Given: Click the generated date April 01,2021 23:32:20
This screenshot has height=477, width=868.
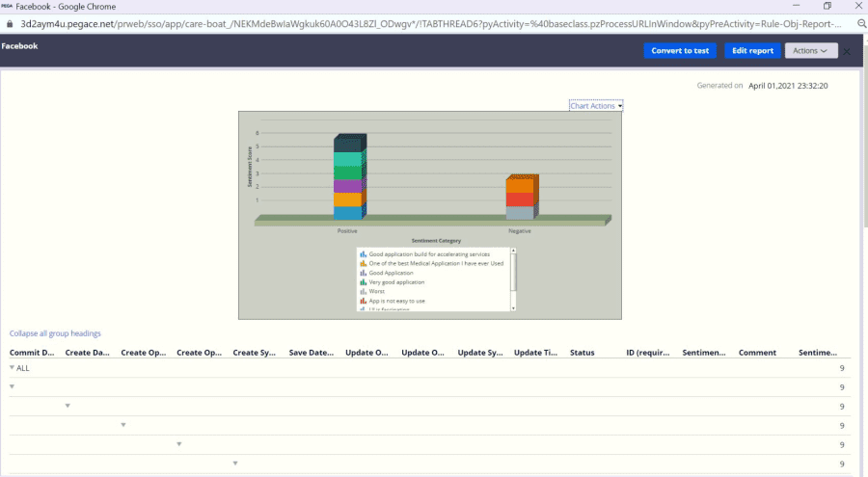Looking at the screenshot, I should pos(788,86).
